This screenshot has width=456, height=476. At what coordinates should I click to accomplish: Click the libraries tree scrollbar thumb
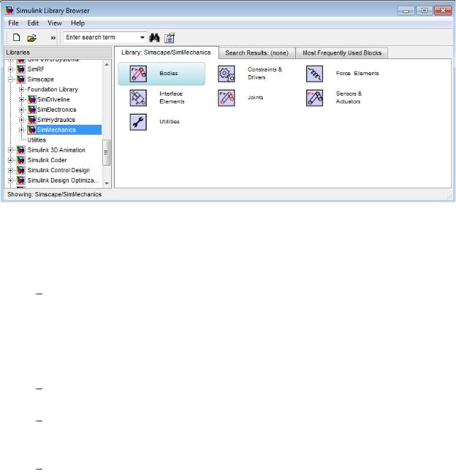click(107, 153)
